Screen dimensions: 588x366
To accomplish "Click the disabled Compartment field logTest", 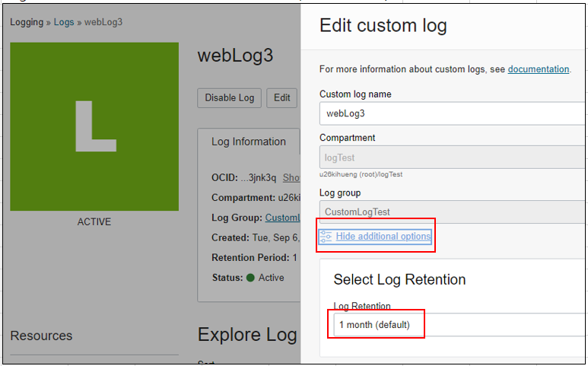I will click(452, 158).
